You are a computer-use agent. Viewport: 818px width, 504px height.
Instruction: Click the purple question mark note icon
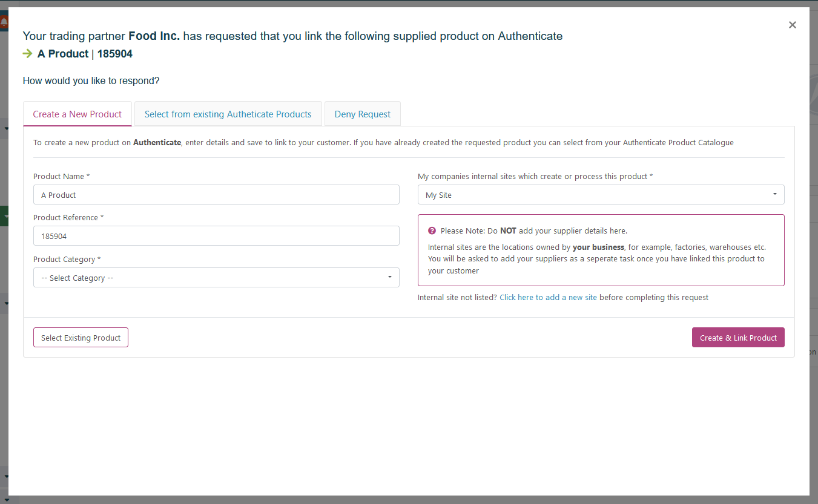point(432,231)
